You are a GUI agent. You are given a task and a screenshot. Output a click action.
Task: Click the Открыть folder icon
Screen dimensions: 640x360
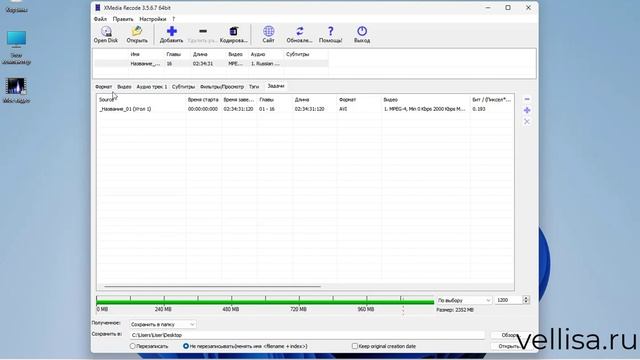click(137, 31)
